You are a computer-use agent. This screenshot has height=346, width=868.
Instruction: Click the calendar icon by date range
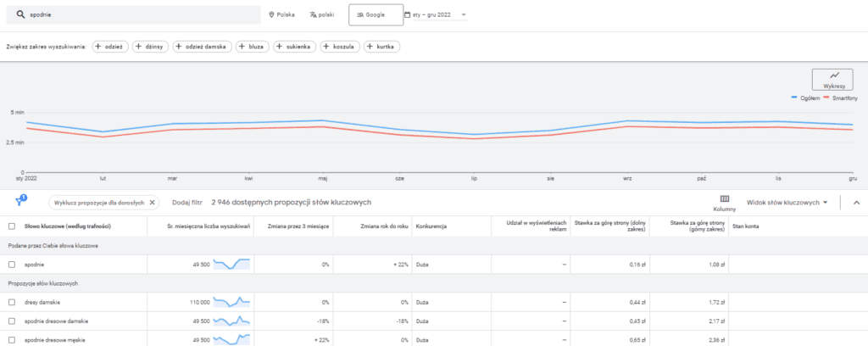(x=408, y=15)
